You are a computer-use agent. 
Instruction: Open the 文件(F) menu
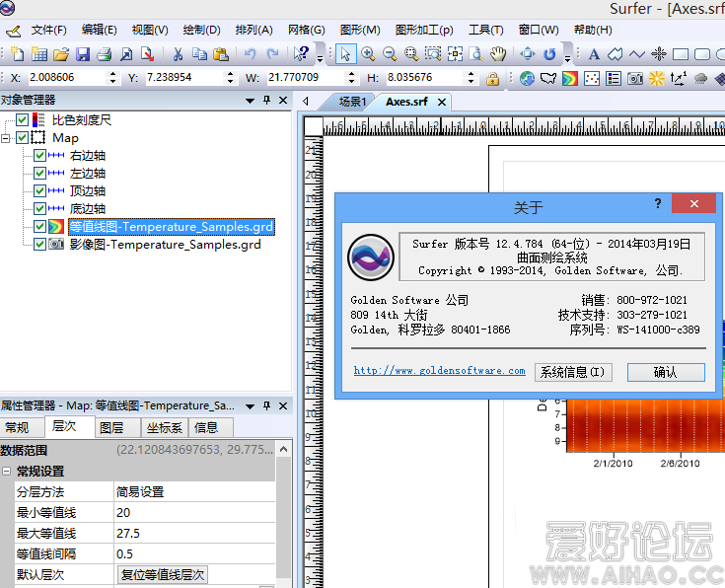[49, 30]
